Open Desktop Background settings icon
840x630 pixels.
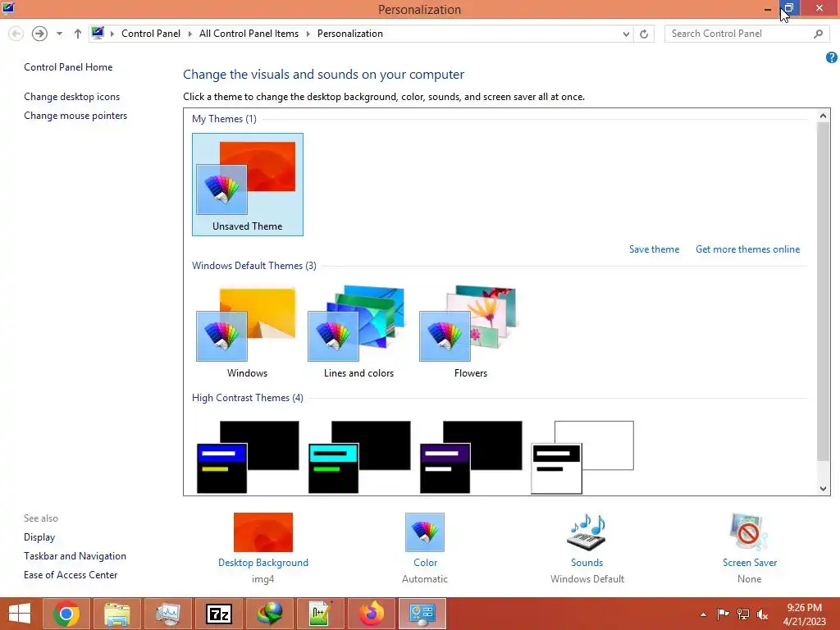(x=263, y=532)
